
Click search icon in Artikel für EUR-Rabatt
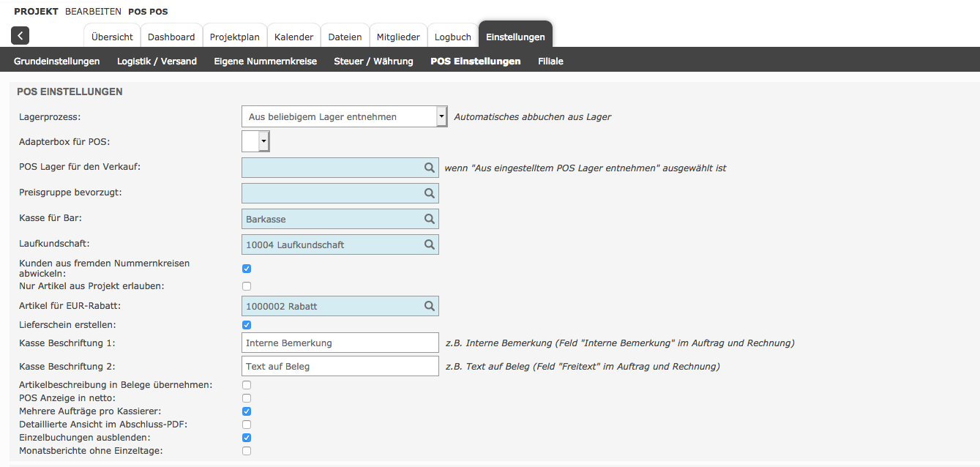click(430, 306)
